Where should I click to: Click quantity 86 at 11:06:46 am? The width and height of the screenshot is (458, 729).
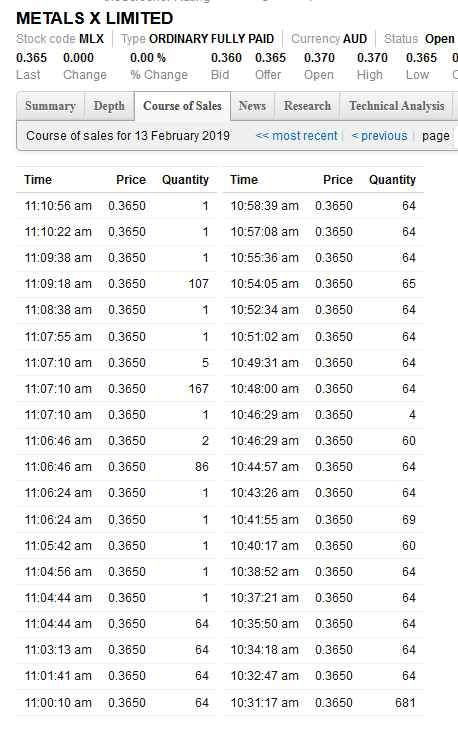click(202, 467)
